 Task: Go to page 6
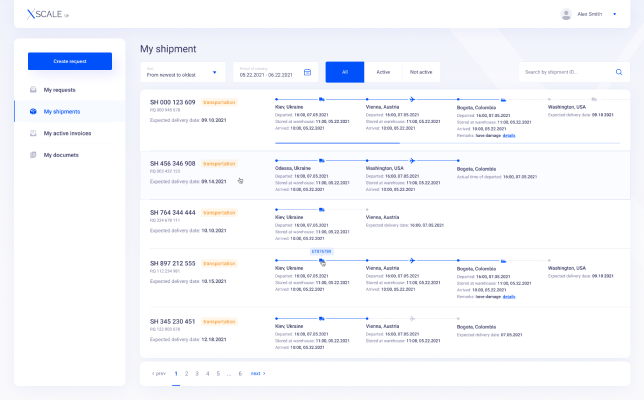point(240,374)
